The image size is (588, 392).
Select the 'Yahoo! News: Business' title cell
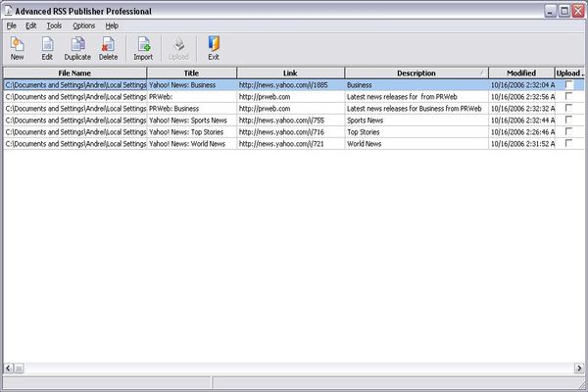click(x=192, y=85)
